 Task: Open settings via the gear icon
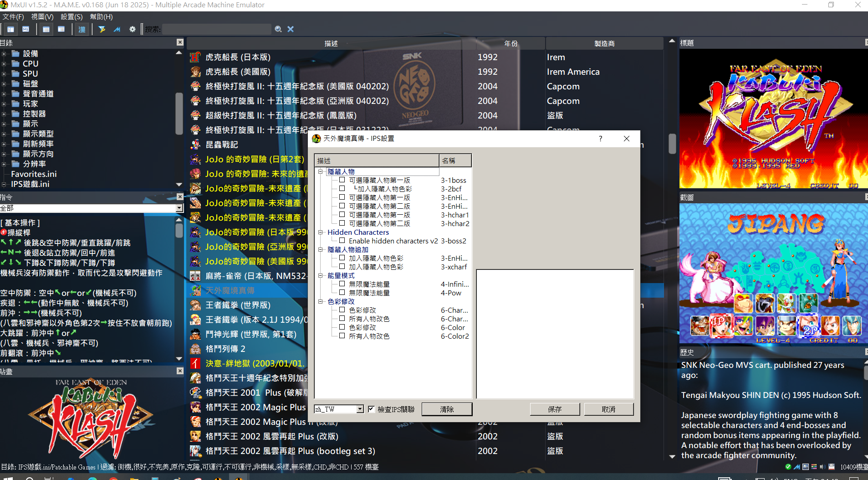133,29
